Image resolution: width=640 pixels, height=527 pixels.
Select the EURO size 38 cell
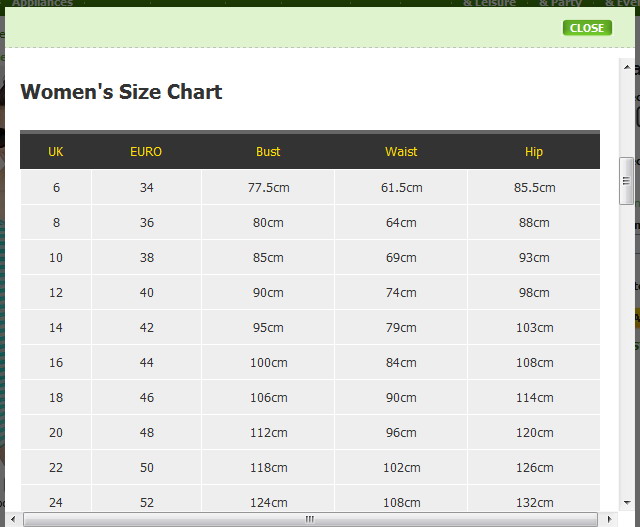click(x=147, y=258)
